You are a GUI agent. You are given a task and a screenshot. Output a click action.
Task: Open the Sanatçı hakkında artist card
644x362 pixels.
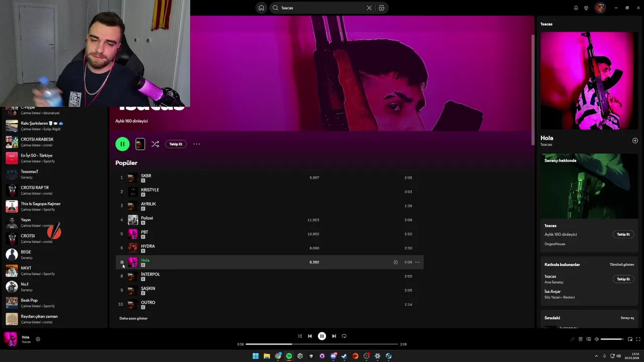coord(589,203)
